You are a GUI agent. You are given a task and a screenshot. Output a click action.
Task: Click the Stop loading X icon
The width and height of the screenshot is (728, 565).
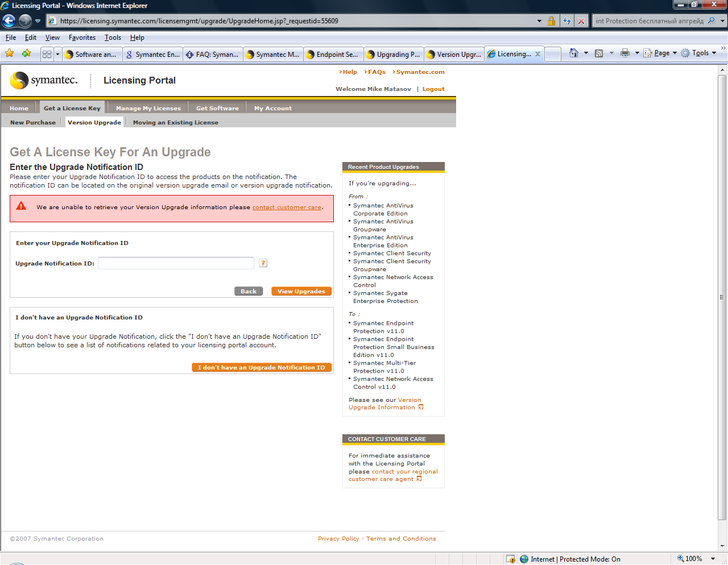click(581, 21)
